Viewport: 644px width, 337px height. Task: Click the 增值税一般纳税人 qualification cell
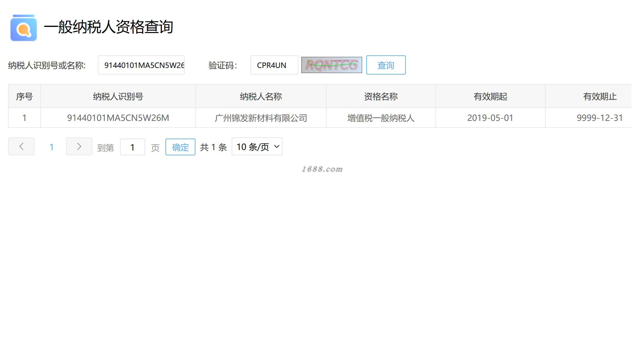[381, 118]
